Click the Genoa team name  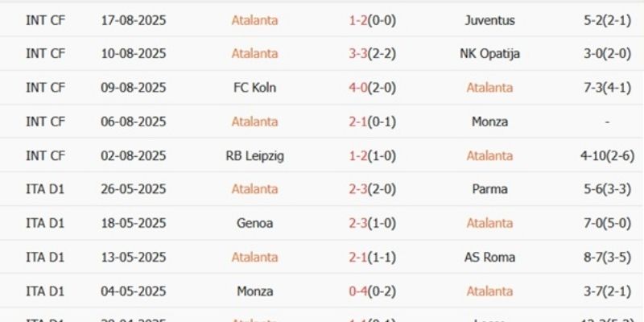coord(254,223)
